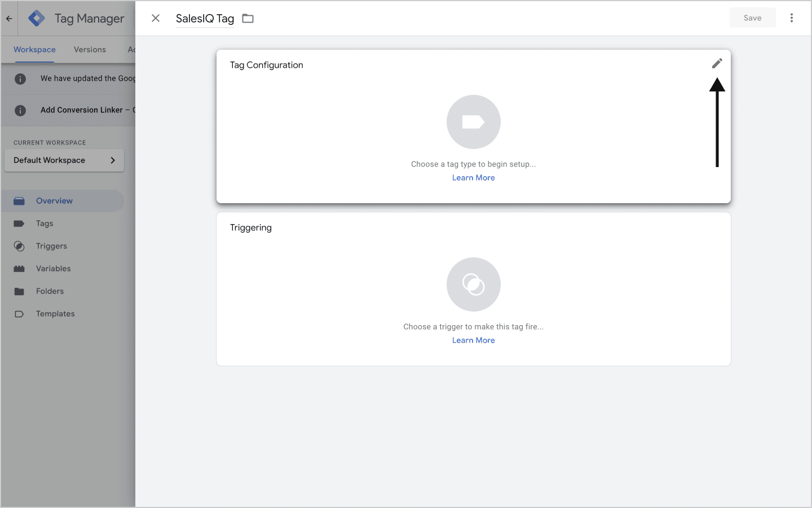Expand the Default Workspace selector

[64, 160]
